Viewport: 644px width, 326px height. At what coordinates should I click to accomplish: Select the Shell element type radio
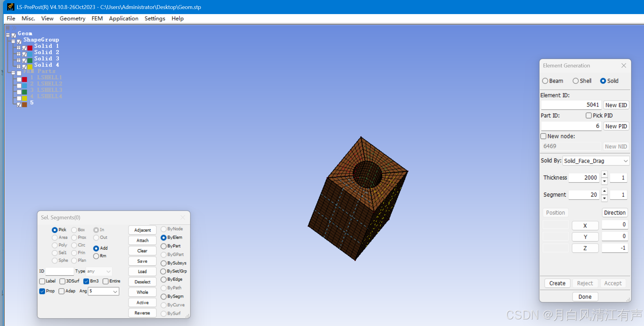pos(575,81)
